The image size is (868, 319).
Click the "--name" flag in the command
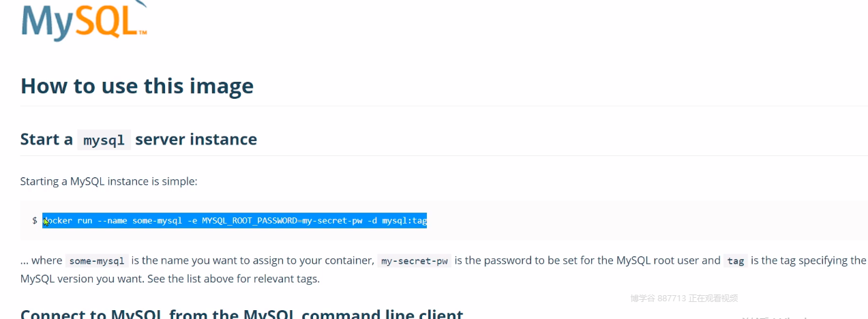[113, 221]
